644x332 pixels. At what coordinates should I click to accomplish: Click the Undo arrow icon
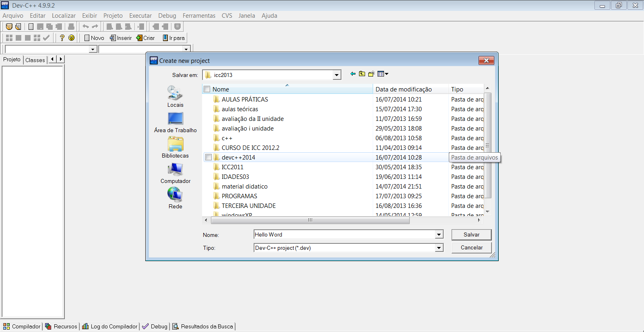click(x=86, y=27)
